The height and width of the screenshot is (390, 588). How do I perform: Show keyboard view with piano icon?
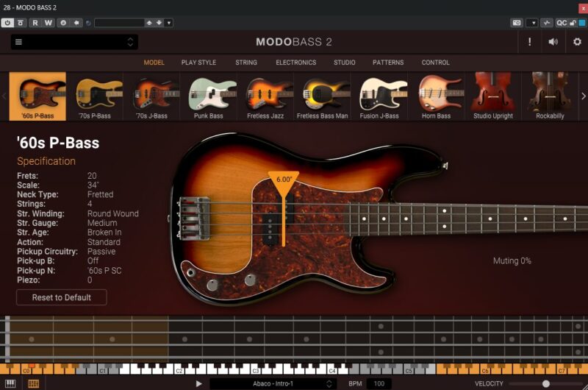point(10,383)
